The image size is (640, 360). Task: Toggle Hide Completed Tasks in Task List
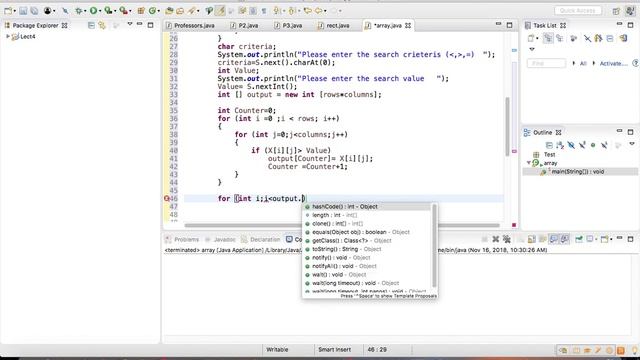[x=587, y=38]
